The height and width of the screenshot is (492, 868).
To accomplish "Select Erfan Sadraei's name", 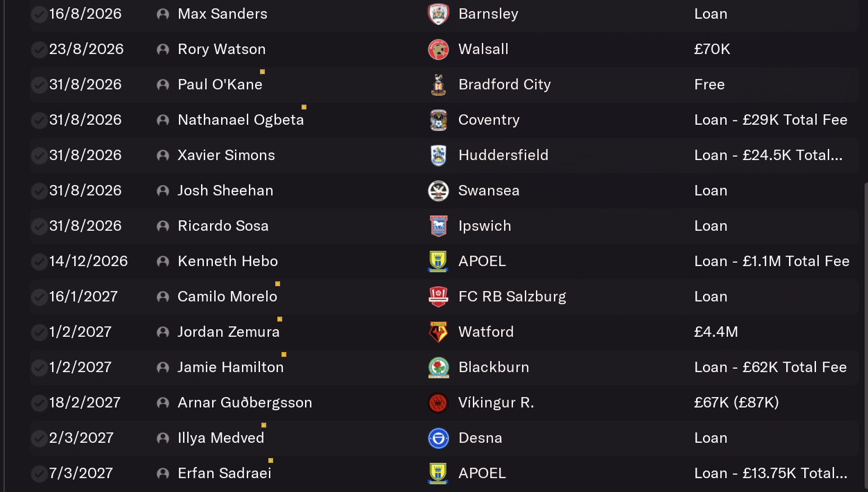I will (x=224, y=473).
